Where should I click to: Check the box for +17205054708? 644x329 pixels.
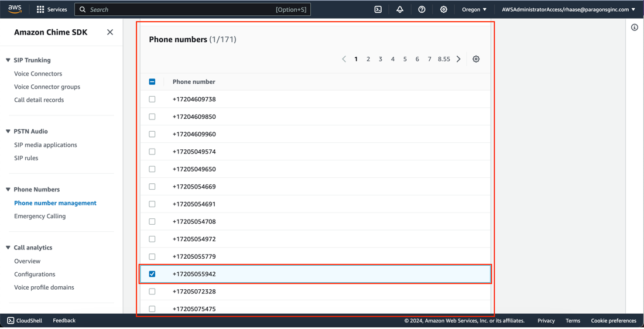[x=152, y=221]
